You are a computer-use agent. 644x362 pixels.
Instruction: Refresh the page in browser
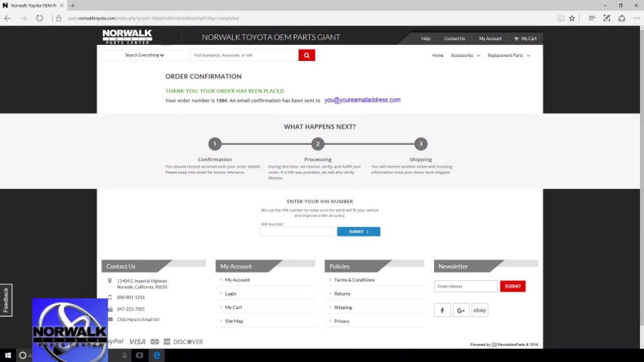click(x=39, y=18)
